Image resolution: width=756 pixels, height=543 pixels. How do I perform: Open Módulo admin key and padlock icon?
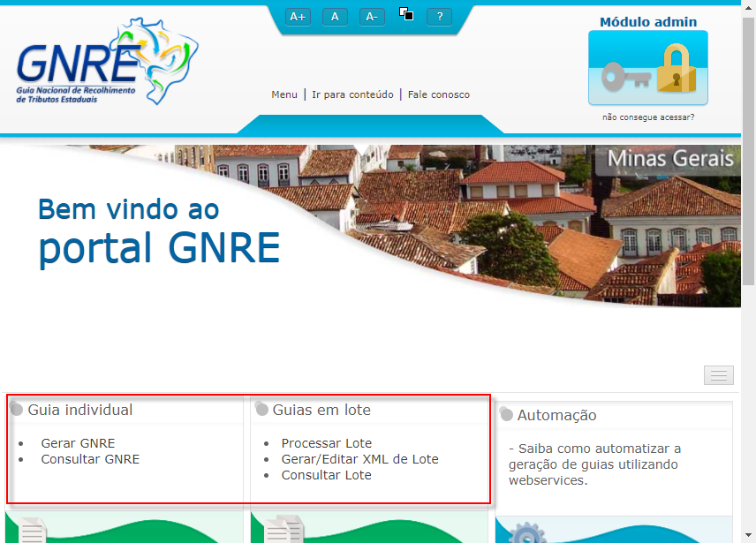(648, 69)
